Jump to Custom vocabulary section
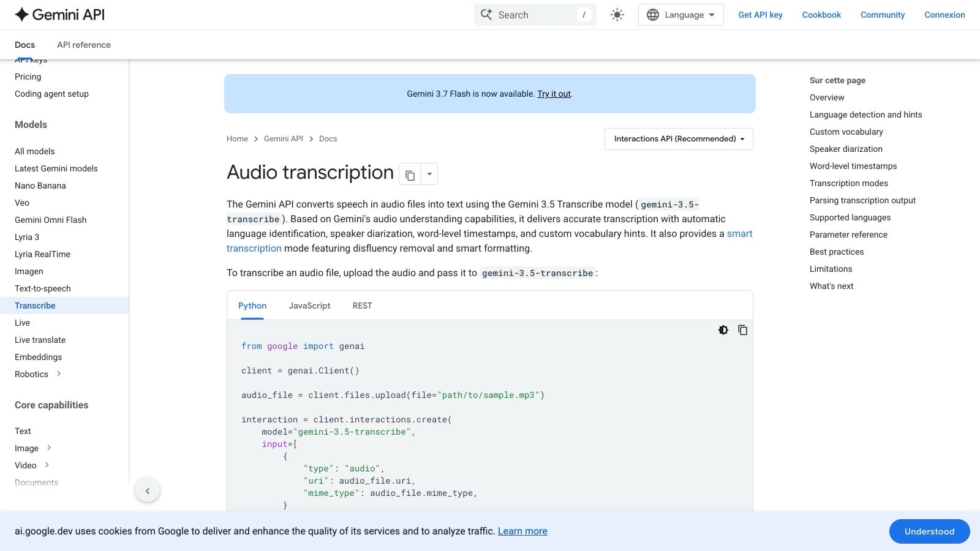Image resolution: width=980 pixels, height=551 pixels. 846,132
